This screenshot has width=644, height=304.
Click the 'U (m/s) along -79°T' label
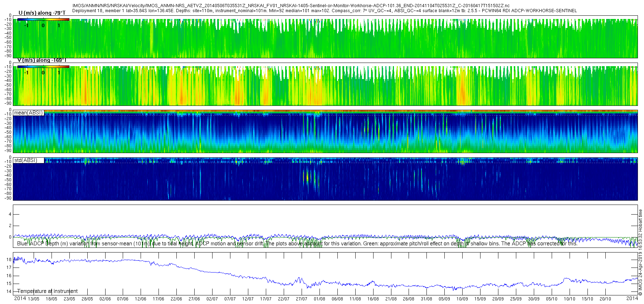(x=42, y=13)
